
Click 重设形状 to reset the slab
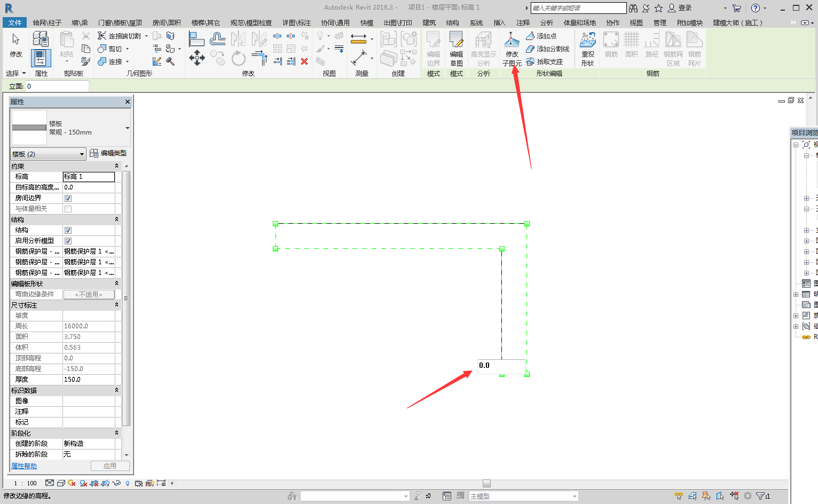(x=588, y=49)
